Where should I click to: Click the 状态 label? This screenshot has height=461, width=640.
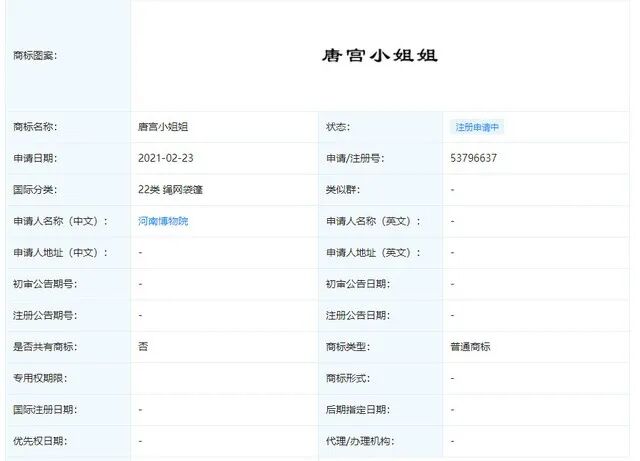pos(338,127)
